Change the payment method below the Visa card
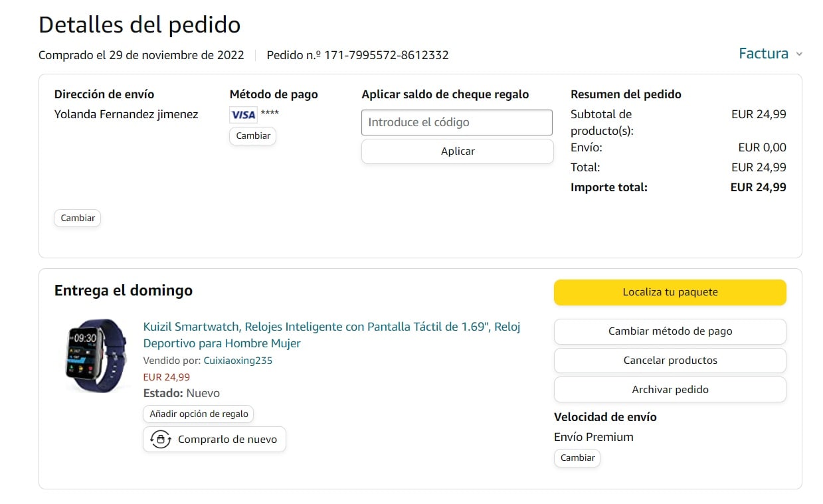Viewport: 823px width, 504px height. 252,136
